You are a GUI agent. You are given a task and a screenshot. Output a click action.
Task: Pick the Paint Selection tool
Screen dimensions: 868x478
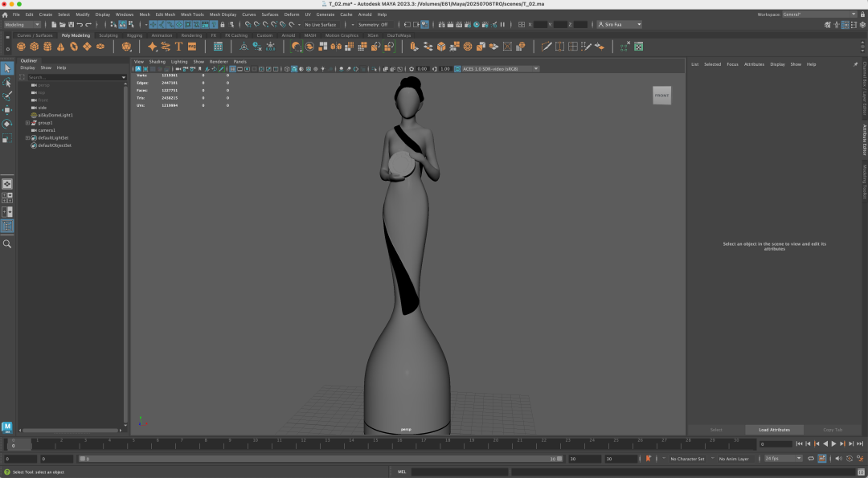pyautogui.click(x=7, y=96)
